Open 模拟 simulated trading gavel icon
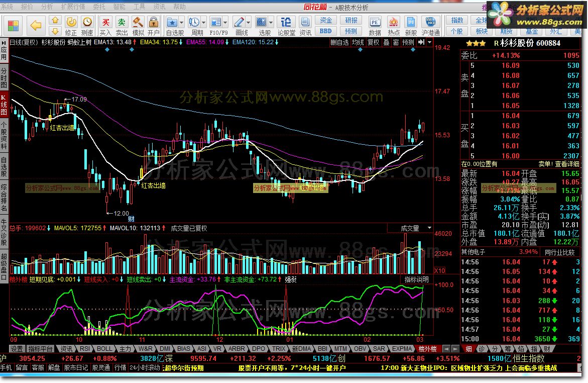The width and height of the screenshot is (588, 383). 138,26
